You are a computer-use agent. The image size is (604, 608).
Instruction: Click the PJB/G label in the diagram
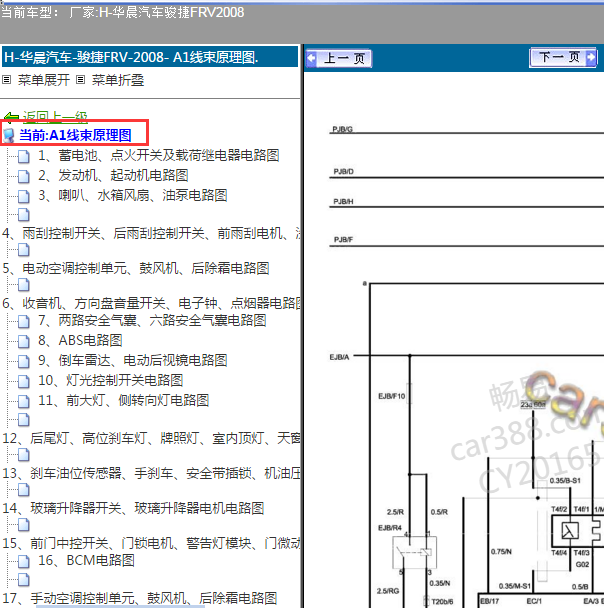[x=342, y=129]
